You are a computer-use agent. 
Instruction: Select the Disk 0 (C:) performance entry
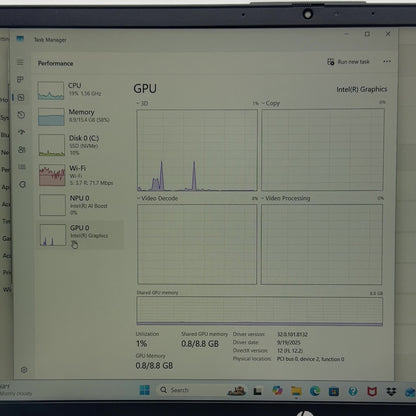click(x=79, y=145)
